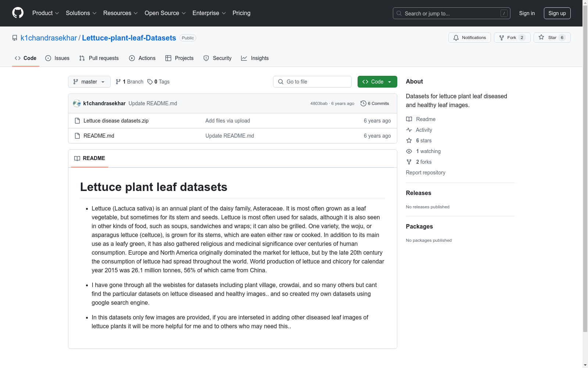Image resolution: width=588 pixels, height=368 pixels.
Task: Open the Packages heading link
Action: 419,226
